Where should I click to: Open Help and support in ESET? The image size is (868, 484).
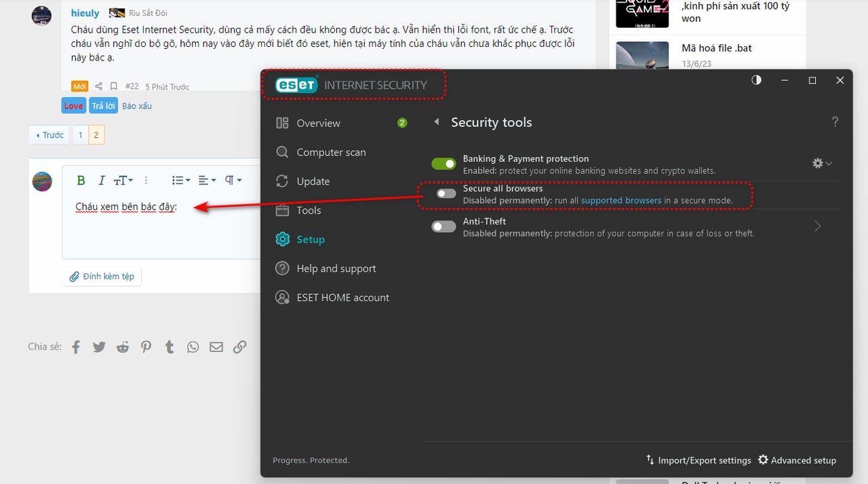336,269
